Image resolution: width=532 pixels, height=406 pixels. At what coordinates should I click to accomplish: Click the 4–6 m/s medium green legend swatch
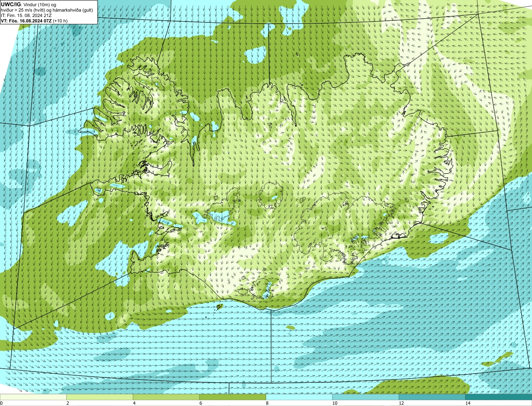tap(166, 397)
